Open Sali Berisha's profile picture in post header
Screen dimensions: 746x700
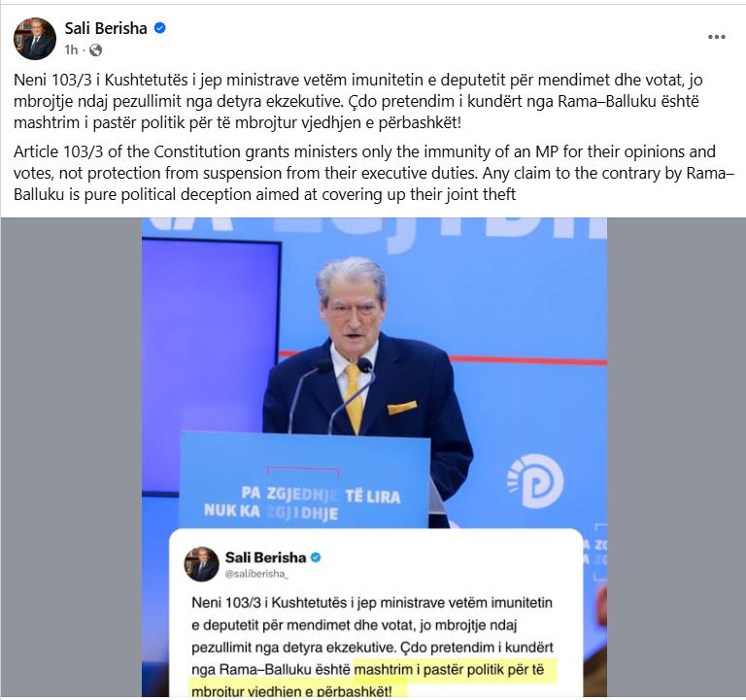pos(35,39)
